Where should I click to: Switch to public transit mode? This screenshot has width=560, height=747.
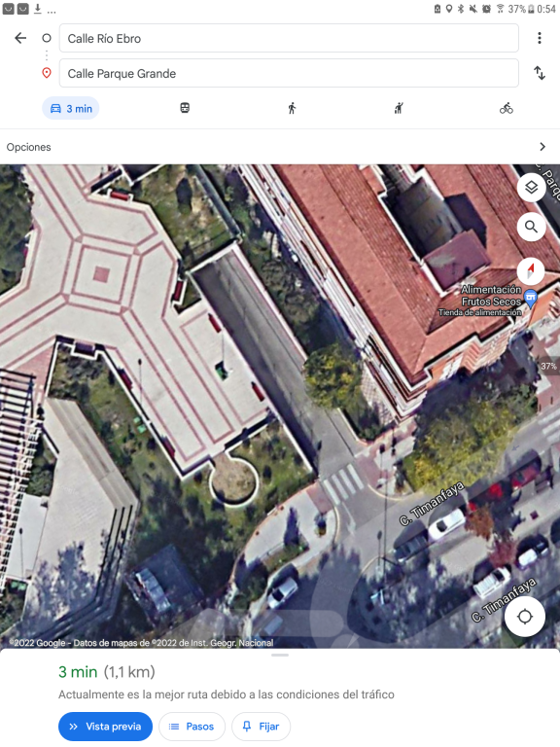click(x=185, y=108)
